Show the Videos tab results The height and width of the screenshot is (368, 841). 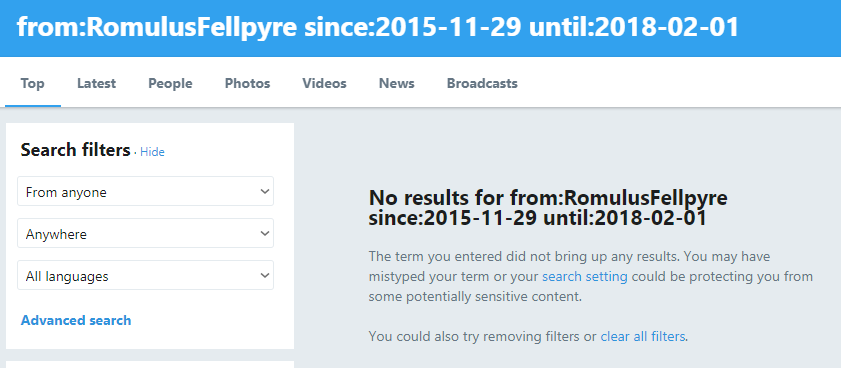point(324,84)
